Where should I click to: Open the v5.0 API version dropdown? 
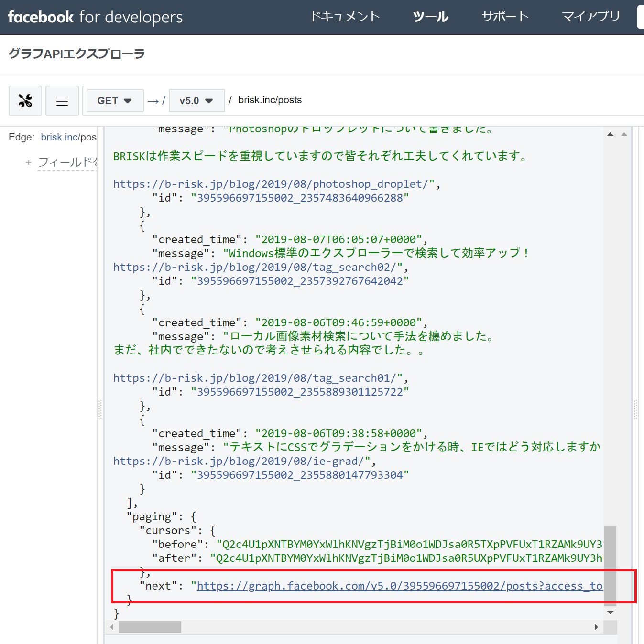click(196, 100)
